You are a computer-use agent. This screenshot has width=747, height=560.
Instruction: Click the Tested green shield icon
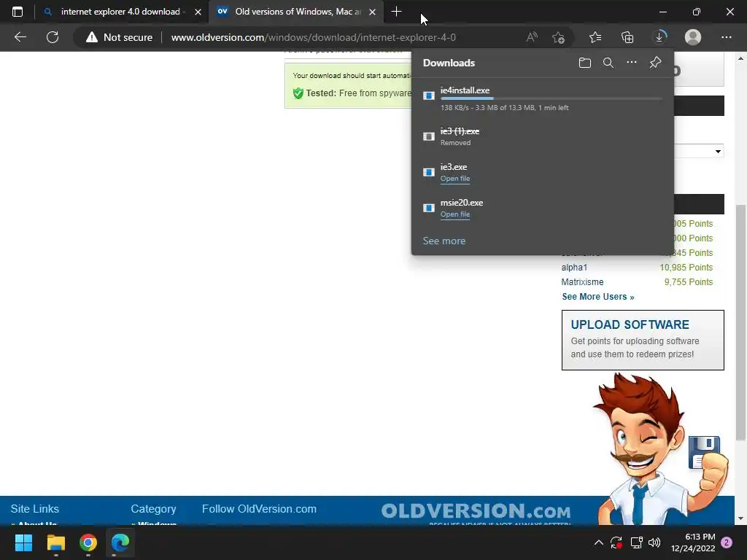[x=298, y=93]
